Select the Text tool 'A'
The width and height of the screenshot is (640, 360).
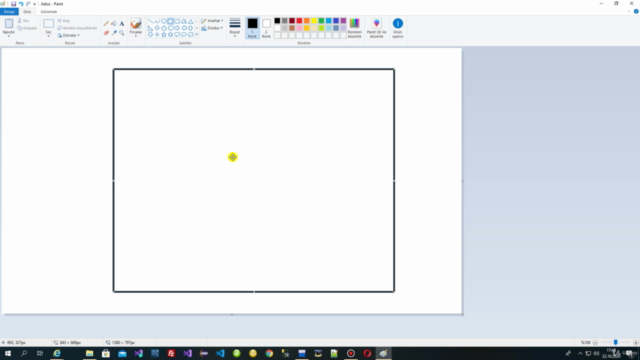[122, 24]
